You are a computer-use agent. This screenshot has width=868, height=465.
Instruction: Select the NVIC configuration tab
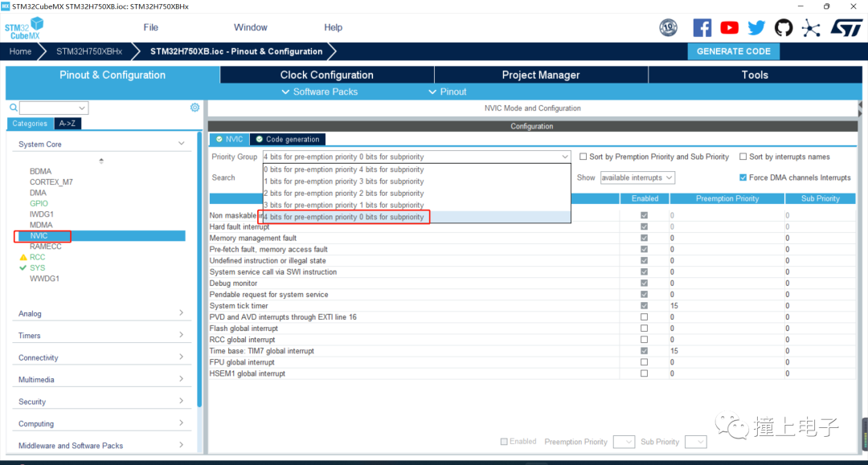coord(229,139)
